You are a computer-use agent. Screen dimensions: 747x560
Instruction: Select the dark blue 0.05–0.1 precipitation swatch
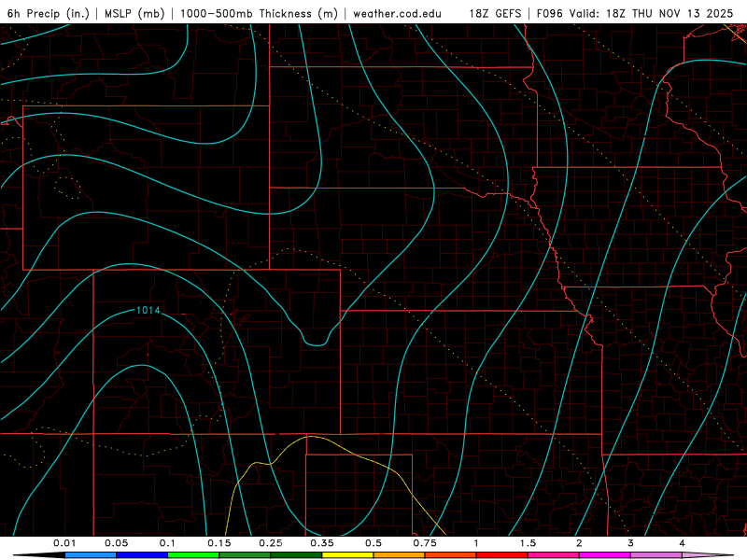[142, 555]
